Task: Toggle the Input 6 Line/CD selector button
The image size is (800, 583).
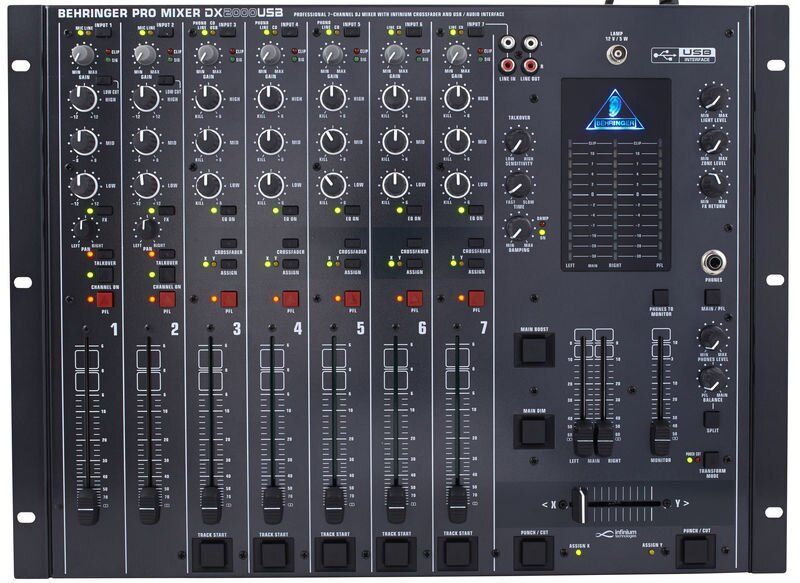Action: click(413, 33)
